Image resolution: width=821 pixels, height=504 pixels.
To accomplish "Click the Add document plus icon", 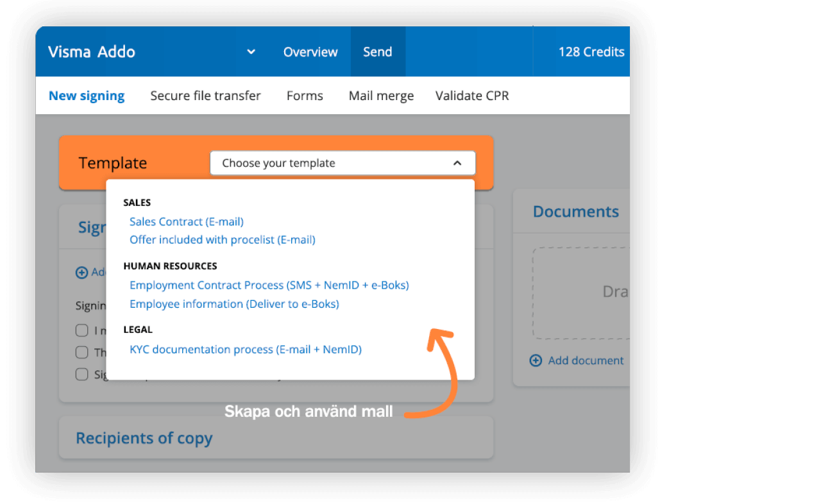I will point(536,360).
